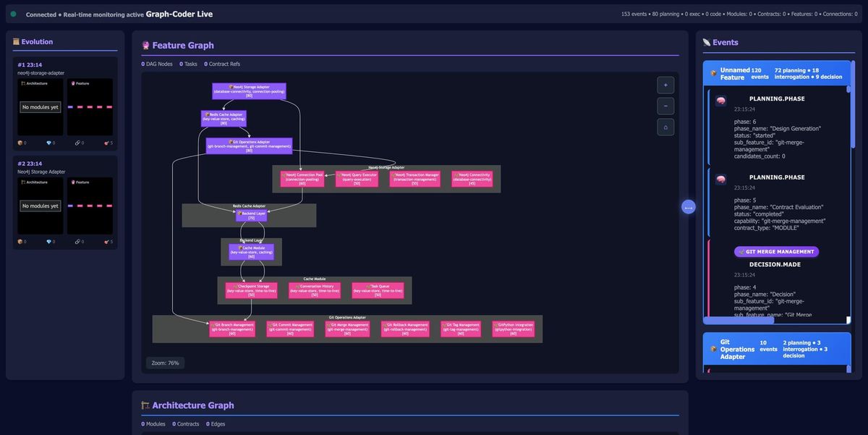Select the Neo4j Transaction Manager node
This screenshot has height=435, width=868.
(x=414, y=179)
